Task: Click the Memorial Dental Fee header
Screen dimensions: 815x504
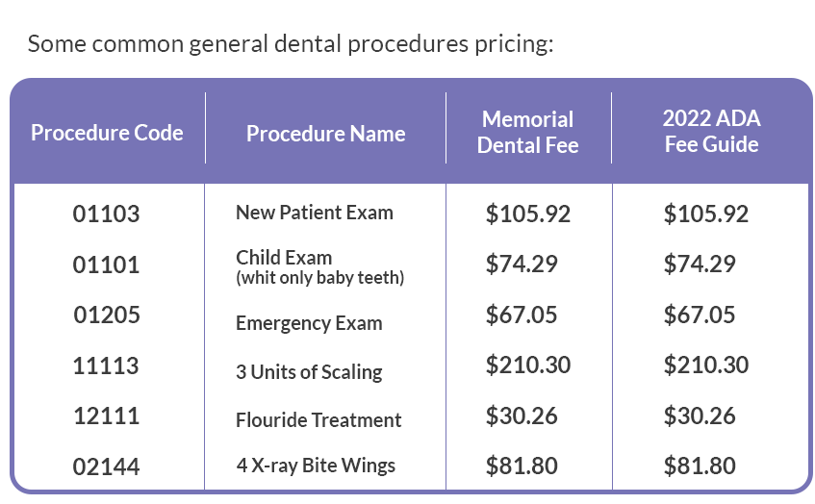Action: coord(528,133)
